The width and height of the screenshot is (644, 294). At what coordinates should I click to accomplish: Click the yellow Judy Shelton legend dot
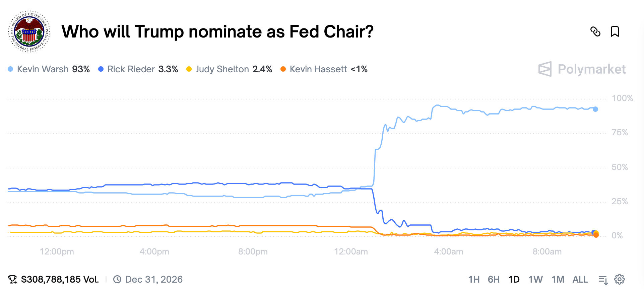point(189,69)
